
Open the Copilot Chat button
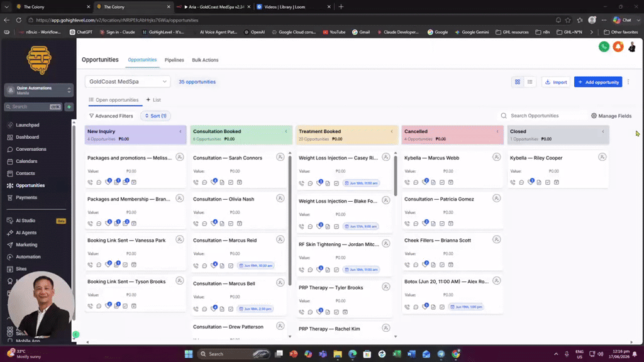623,19
